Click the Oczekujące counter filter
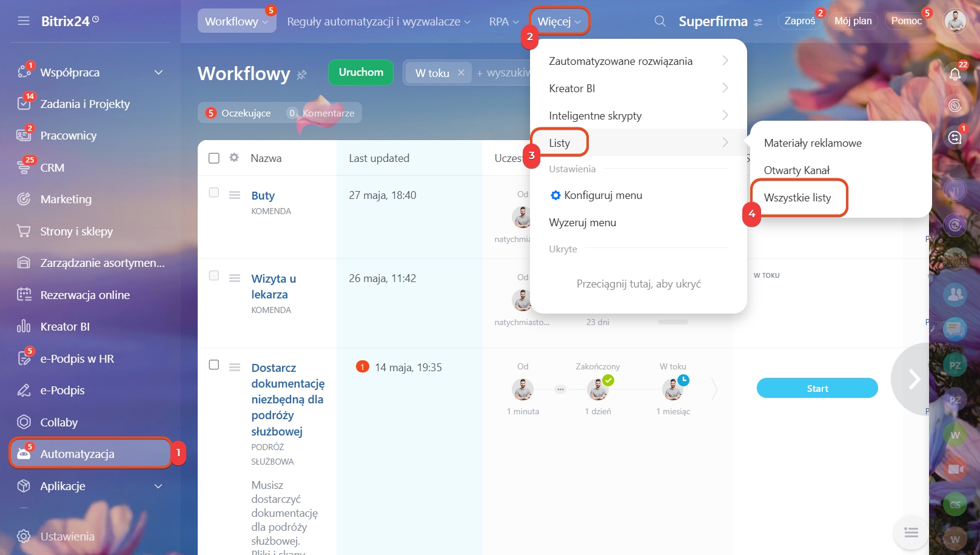The image size is (980, 555). [238, 113]
